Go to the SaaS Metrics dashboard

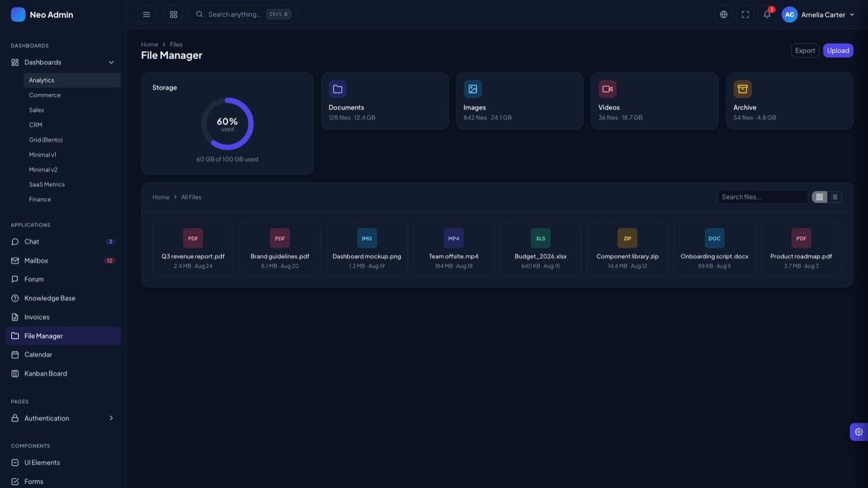click(72, 184)
